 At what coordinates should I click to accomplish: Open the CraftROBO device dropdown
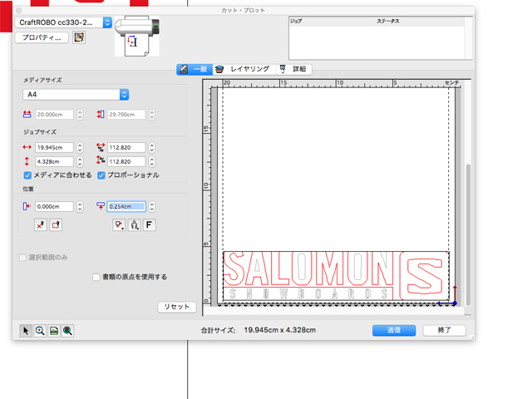106,22
